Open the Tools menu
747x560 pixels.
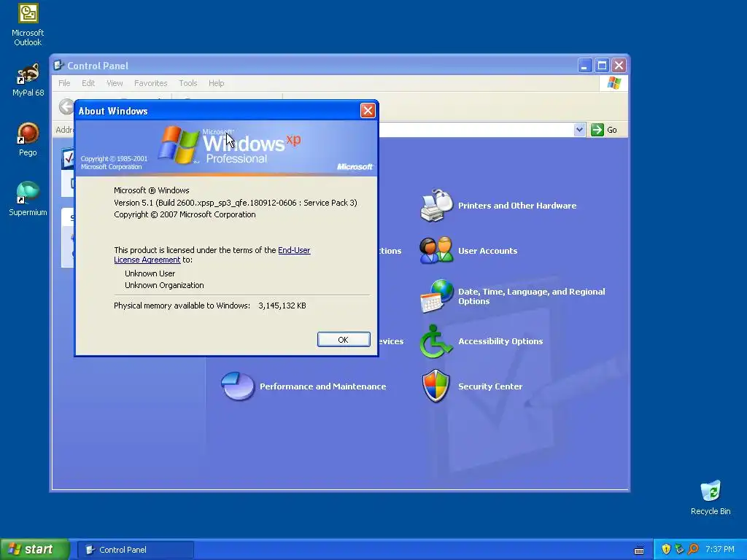tap(187, 83)
